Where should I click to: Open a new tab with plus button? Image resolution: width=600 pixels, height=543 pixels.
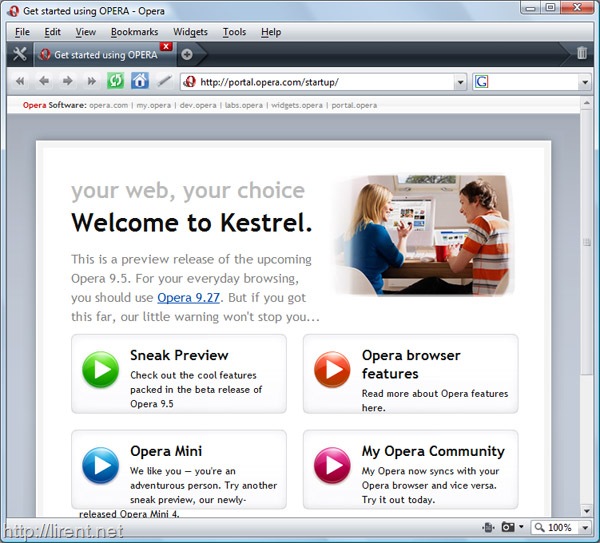(x=187, y=55)
